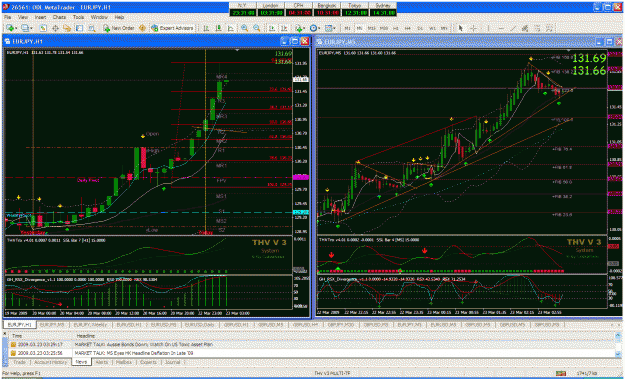Open the Tools menu
The image size is (625, 379).
point(79,18)
